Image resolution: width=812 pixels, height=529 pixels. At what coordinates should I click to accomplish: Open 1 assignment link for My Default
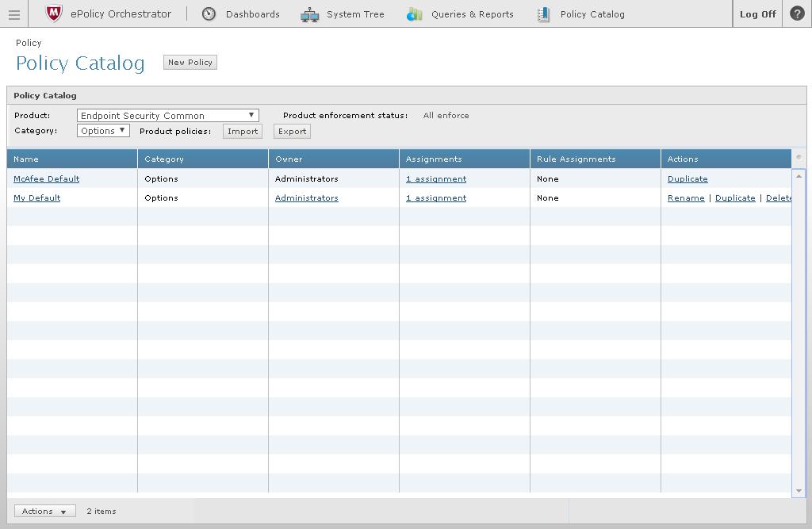(436, 198)
